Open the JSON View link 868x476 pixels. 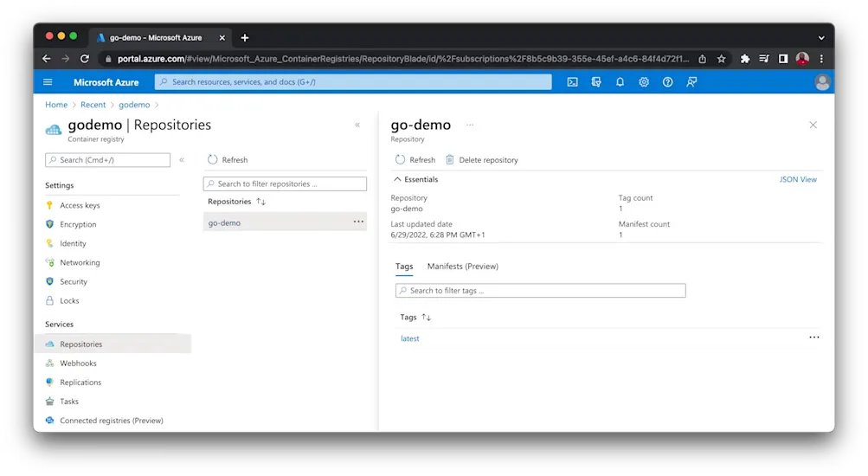click(798, 179)
